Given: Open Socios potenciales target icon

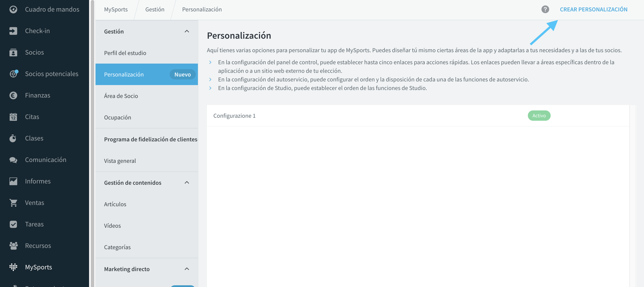Looking at the screenshot, I should point(13,74).
